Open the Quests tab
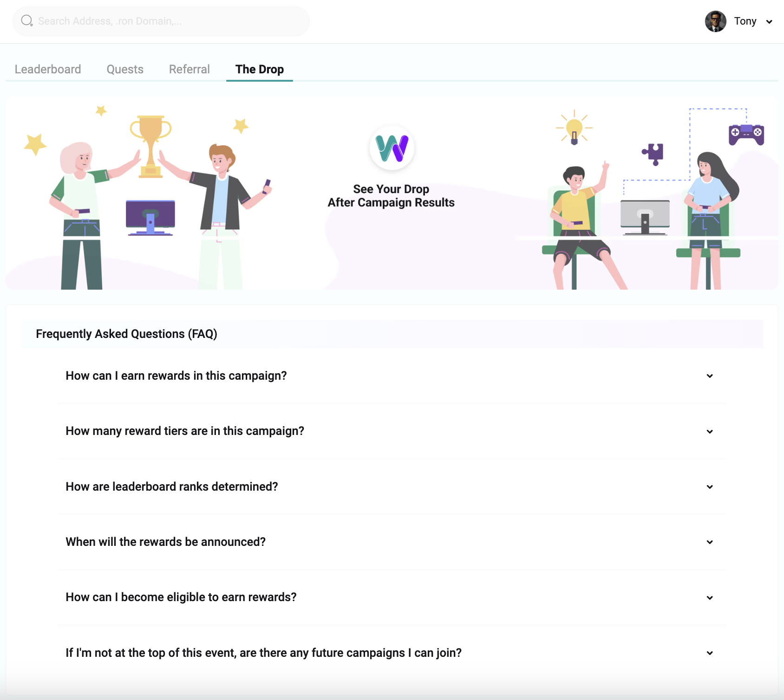This screenshot has width=784, height=700. point(125,69)
